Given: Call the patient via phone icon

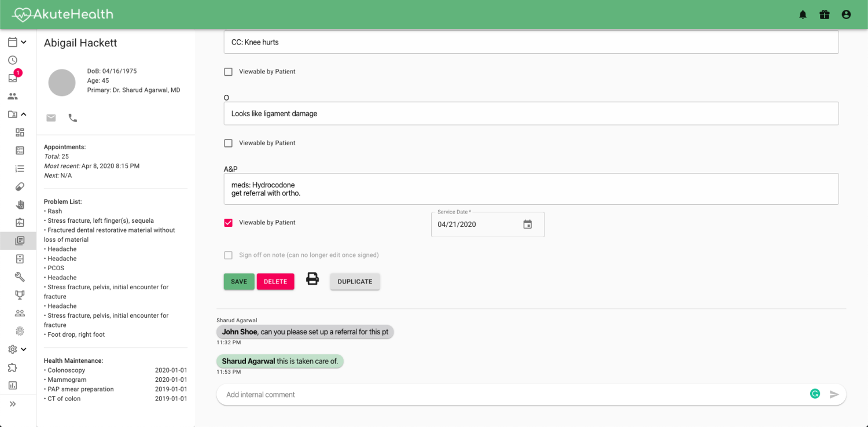Looking at the screenshot, I should click(72, 118).
